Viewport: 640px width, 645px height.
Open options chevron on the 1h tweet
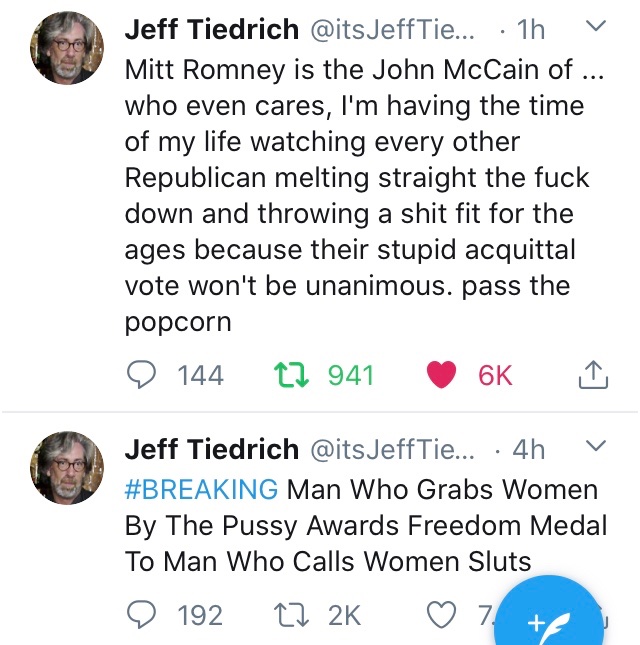595,27
